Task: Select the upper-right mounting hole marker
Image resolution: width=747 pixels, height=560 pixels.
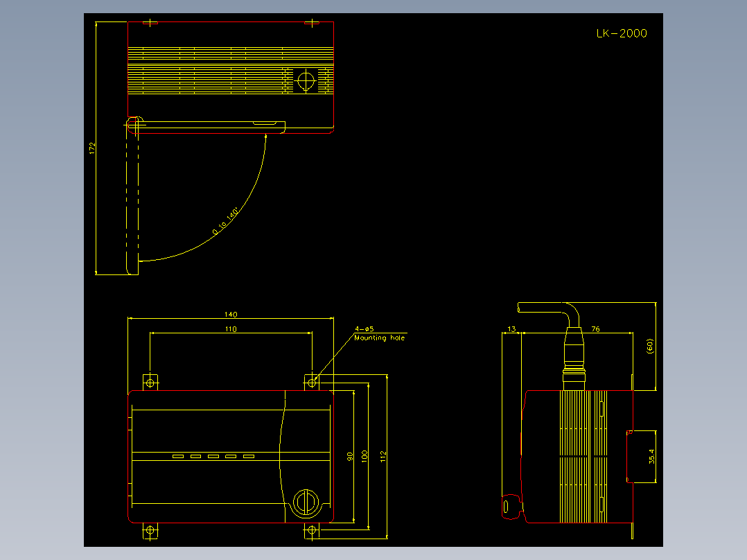Action: click(x=313, y=381)
